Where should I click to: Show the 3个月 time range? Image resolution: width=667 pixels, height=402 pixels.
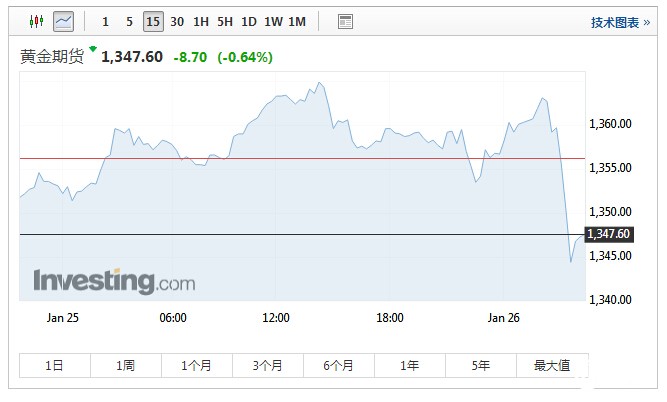(x=268, y=365)
